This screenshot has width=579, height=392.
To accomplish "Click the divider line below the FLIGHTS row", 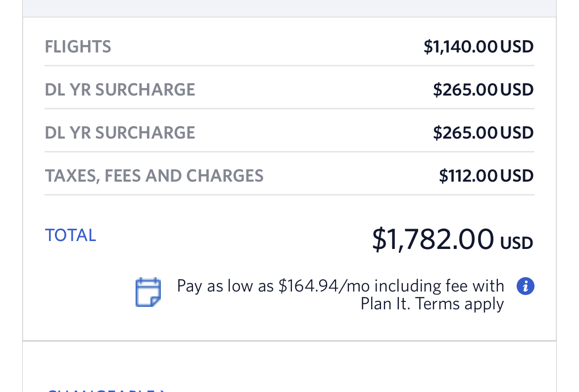I will coord(289,65).
